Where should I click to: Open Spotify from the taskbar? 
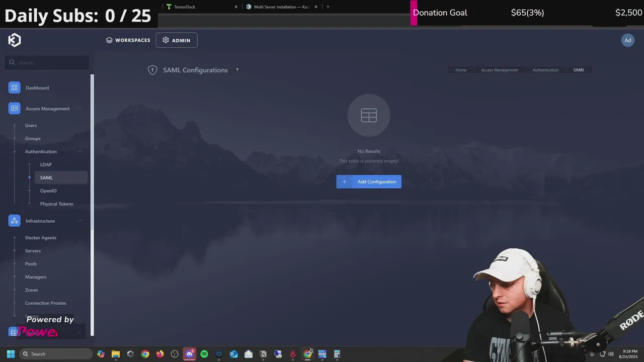pyautogui.click(x=204, y=354)
